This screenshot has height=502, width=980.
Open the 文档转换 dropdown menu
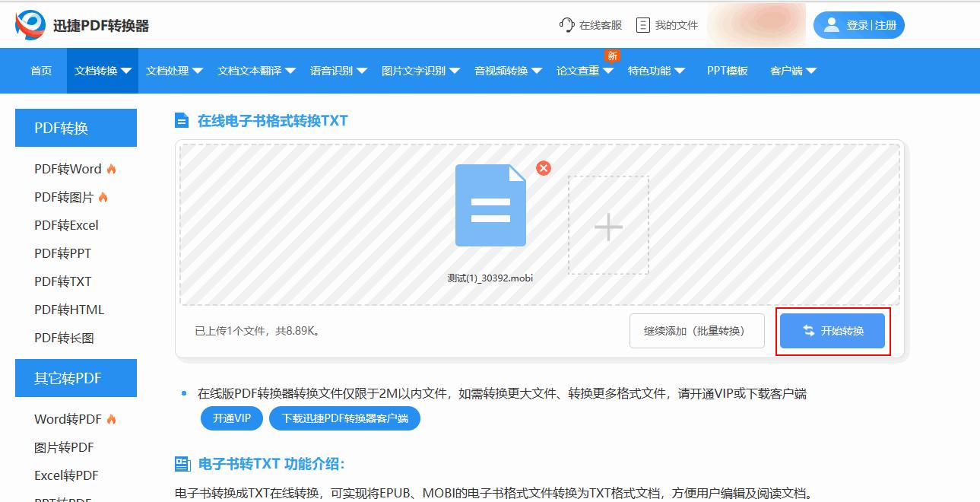pyautogui.click(x=103, y=70)
